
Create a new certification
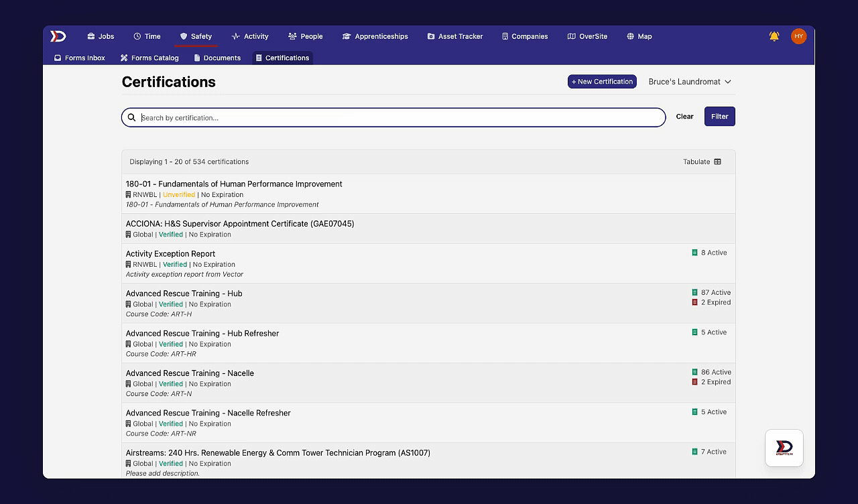click(602, 82)
